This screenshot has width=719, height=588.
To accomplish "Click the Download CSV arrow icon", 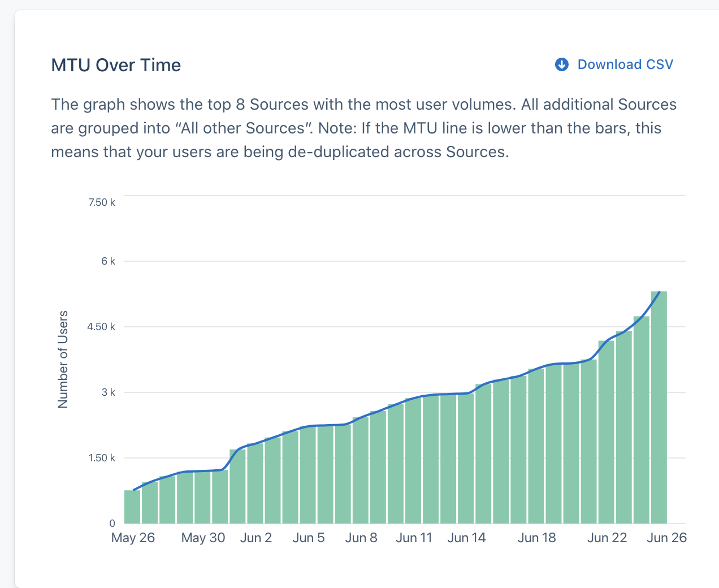I will 561,64.
